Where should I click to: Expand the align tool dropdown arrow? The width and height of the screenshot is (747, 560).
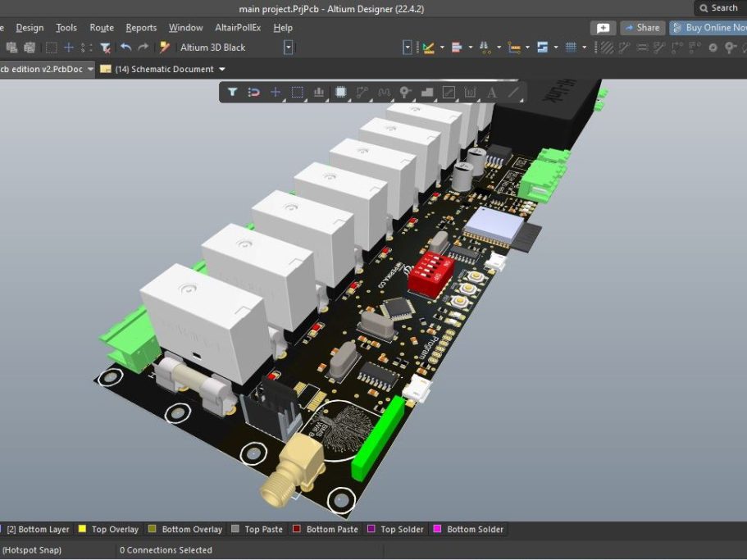coord(471,48)
